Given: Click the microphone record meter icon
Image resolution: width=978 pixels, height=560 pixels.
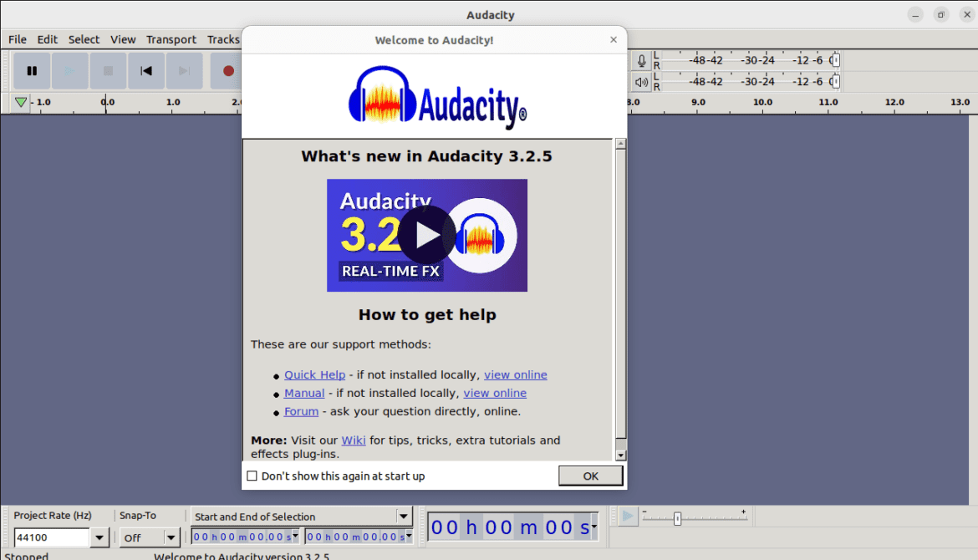Looking at the screenshot, I should click(x=641, y=61).
